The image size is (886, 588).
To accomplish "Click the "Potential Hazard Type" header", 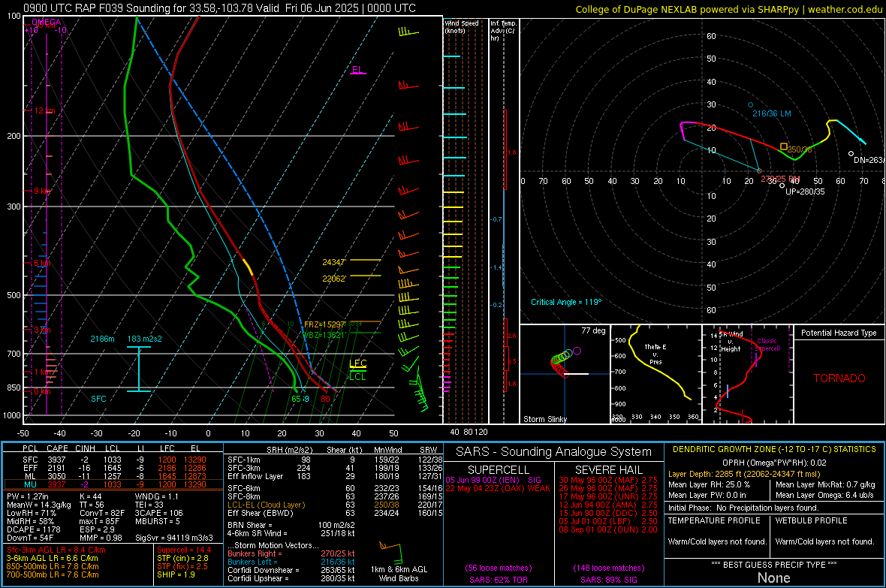I will coord(839,333).
